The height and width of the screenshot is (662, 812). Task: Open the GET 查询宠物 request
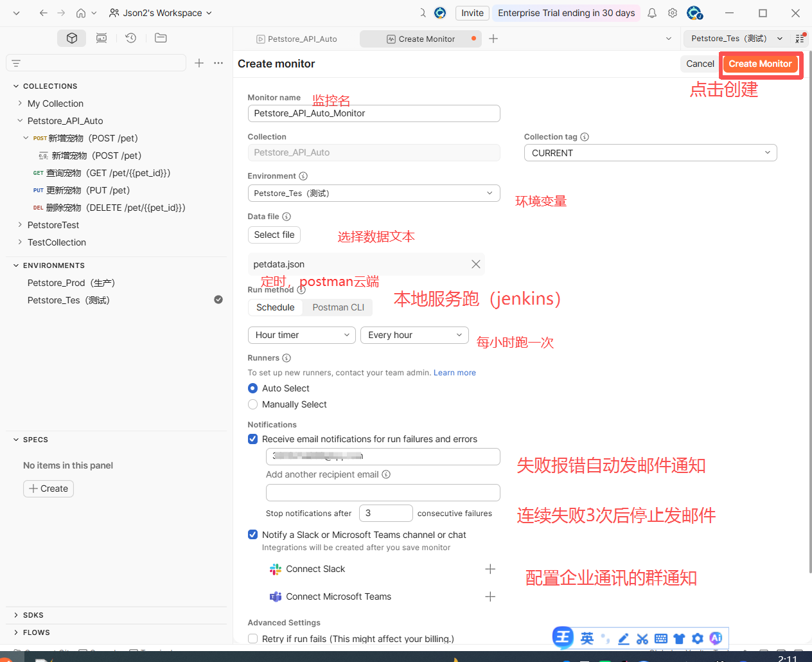pos(108,173)
